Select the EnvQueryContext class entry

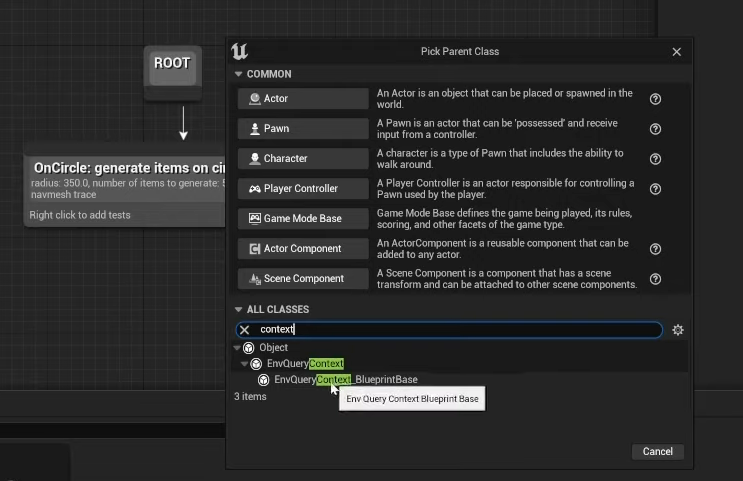tap(305, 364)
